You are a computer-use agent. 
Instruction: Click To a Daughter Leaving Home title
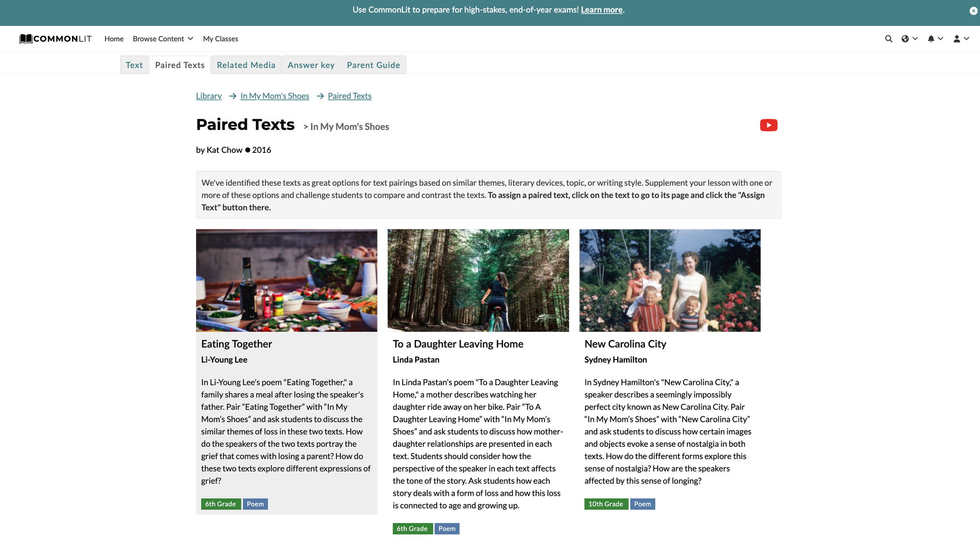458,344
